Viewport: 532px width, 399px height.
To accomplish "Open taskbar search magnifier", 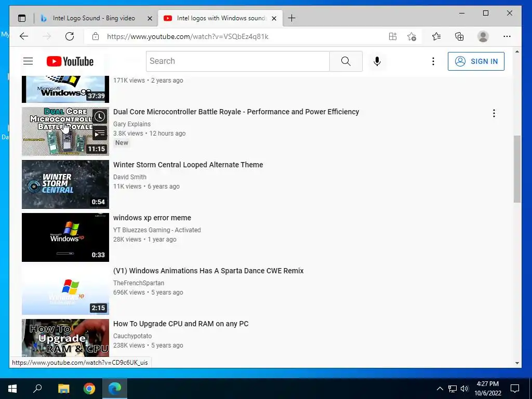I will pyautogui.click(x=37, y=389).
